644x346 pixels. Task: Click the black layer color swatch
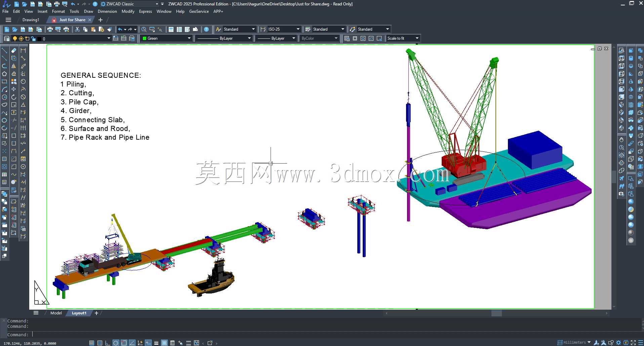[x=39, y=39]
